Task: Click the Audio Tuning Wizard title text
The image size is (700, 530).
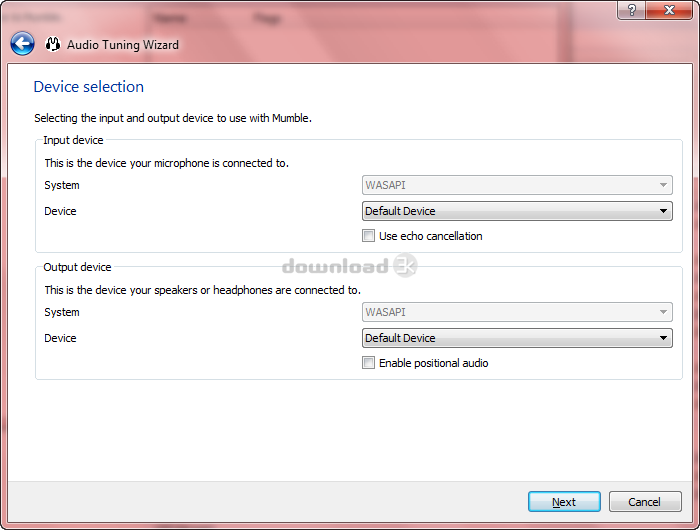Action: click(123, 45)
